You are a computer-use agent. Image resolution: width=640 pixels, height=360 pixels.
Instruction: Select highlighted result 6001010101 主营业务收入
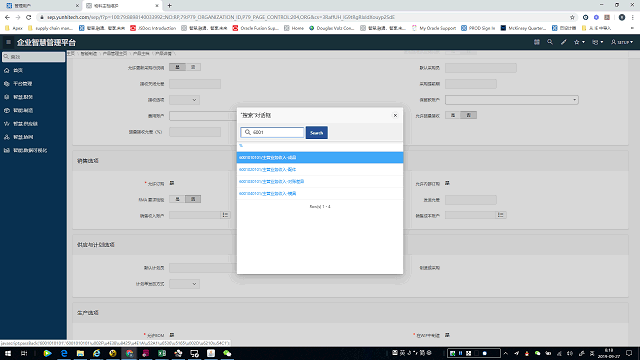pos(320,158)
